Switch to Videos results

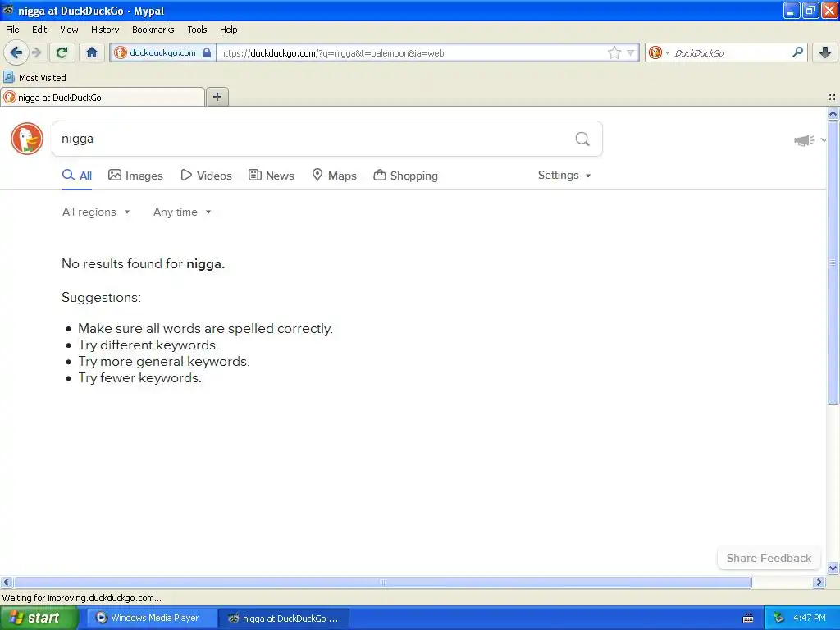(206, 176)
